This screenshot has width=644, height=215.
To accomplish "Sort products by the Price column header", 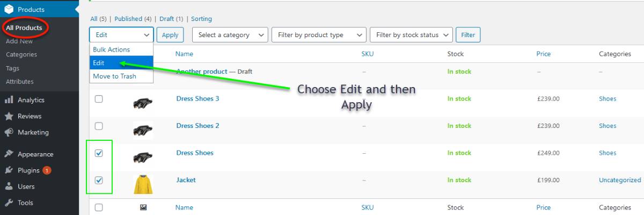I will click(543, 54).
